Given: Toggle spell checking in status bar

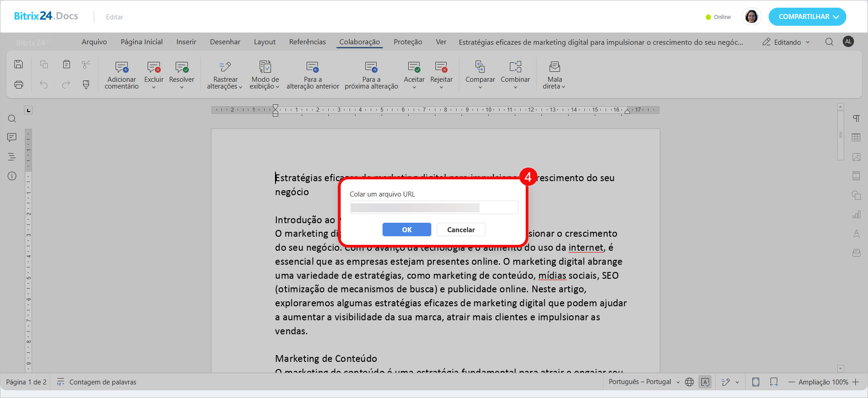Looking at the screenshot, I should click(705, 382).
